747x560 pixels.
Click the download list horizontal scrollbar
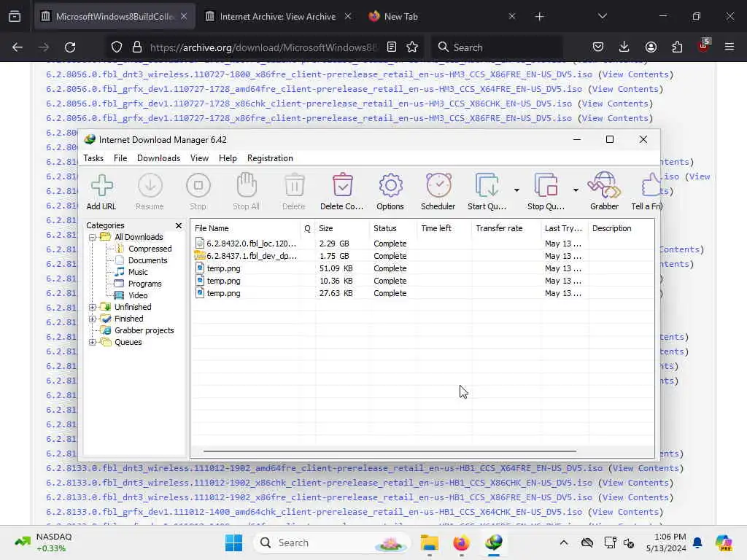tap(390, 451)
